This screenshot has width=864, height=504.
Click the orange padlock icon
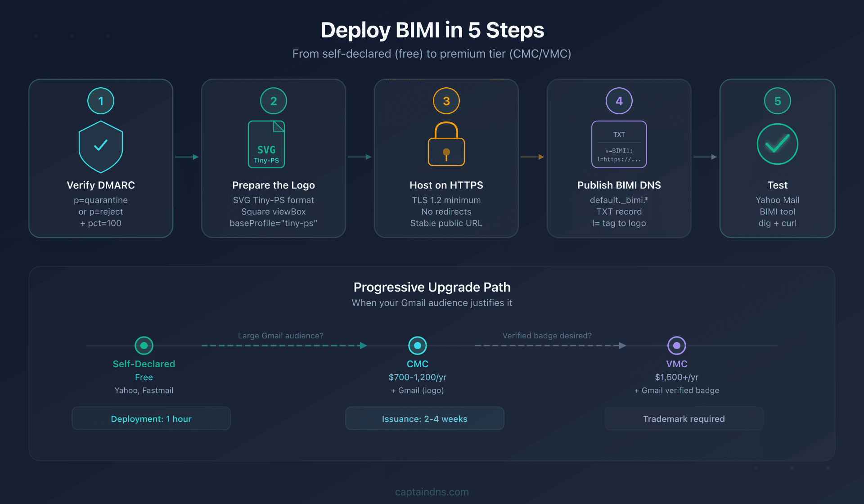[446, 144]
